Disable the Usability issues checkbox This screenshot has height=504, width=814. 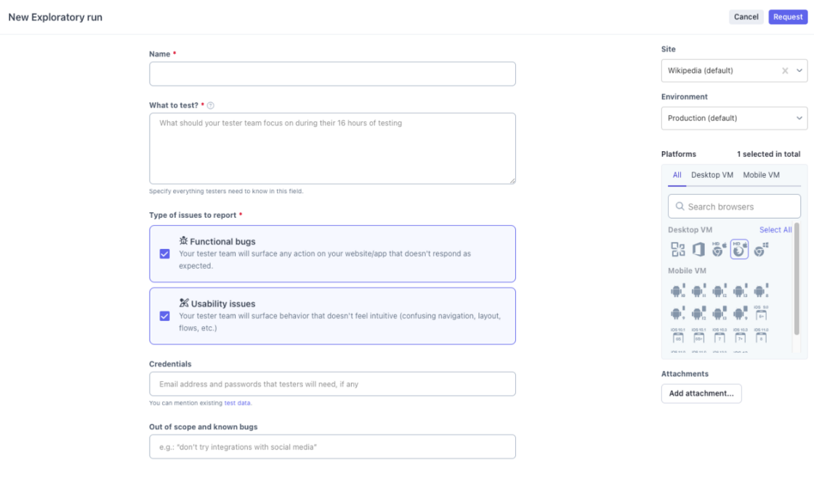[x=164, y=315]
